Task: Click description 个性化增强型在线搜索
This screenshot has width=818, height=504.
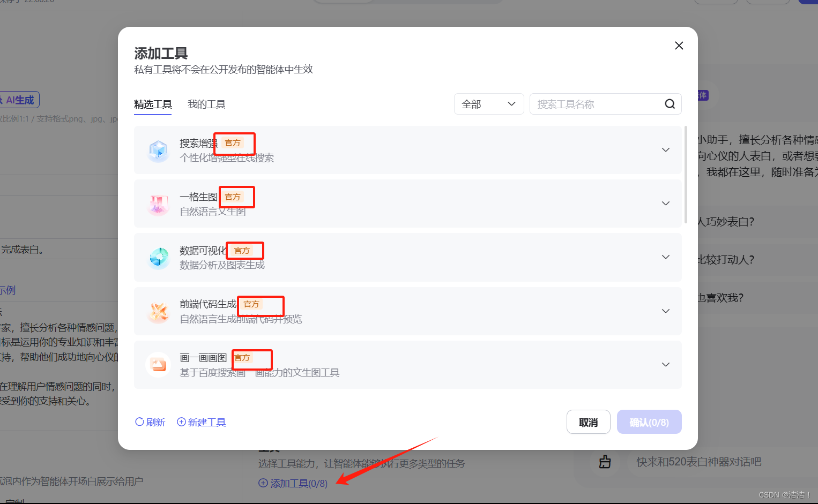Action: [x=227, y=158]
